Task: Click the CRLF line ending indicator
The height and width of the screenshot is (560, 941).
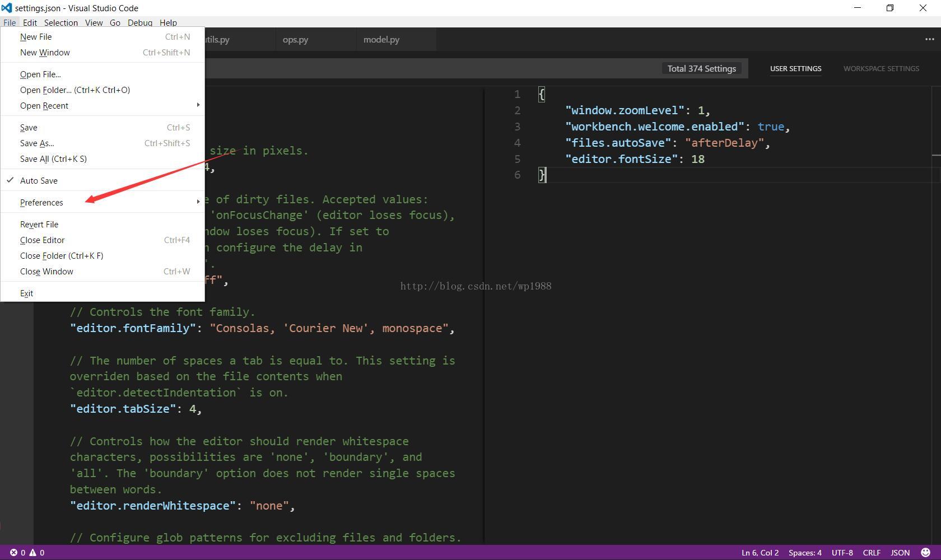Action: click(872, 553)
